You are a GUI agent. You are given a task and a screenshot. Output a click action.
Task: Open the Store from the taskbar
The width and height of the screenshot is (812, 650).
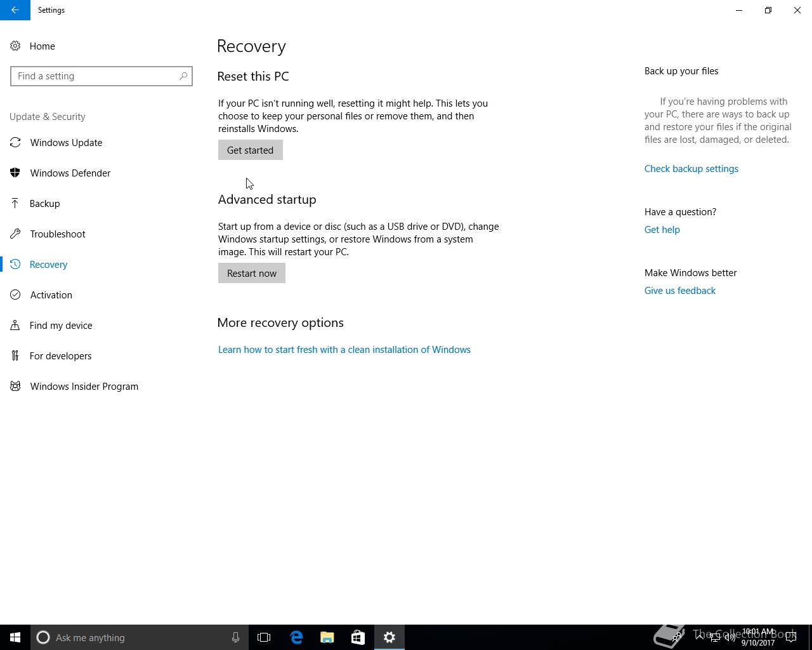coord(358,637)
